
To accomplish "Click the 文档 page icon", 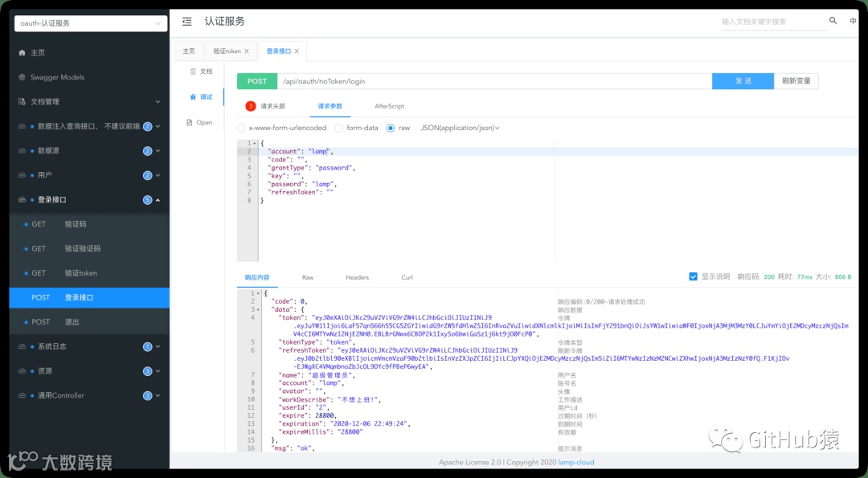I will pyautogui.click(x=193, y=71).
